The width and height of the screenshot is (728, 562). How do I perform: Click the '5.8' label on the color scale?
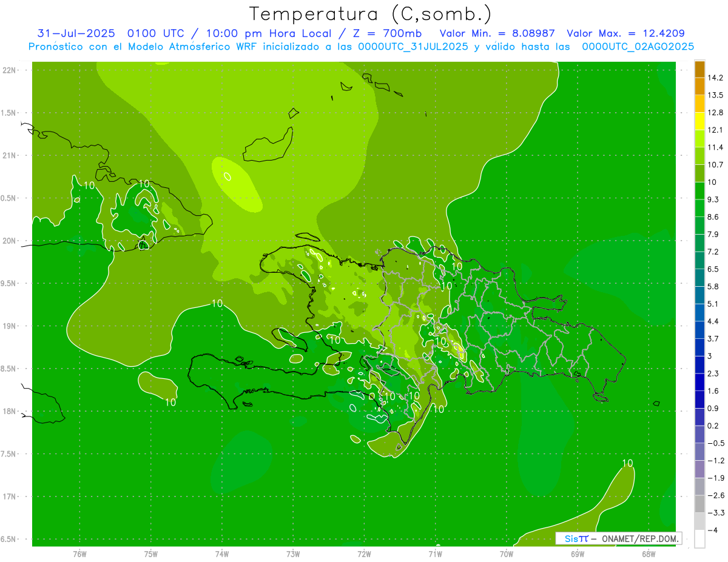pyautogui.click(x=713, y=286)
